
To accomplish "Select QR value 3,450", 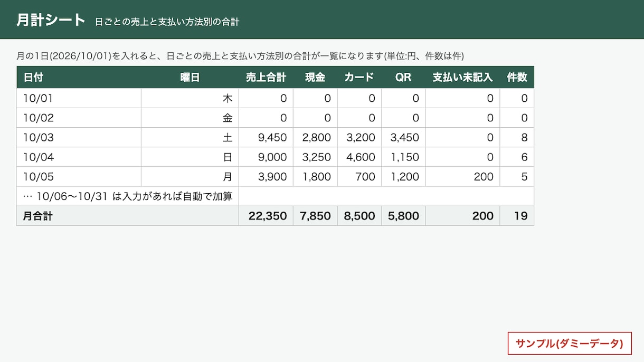I will [403, 138].
